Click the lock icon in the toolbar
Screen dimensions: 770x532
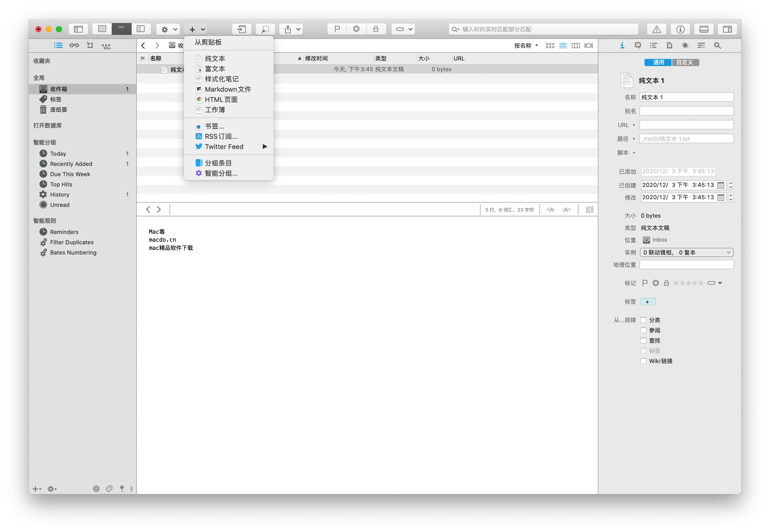pyautogui.click(x=376, y=29)
